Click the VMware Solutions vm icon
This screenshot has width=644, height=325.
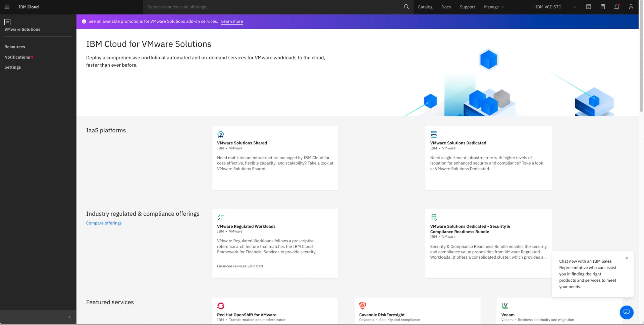coord(7,22)
